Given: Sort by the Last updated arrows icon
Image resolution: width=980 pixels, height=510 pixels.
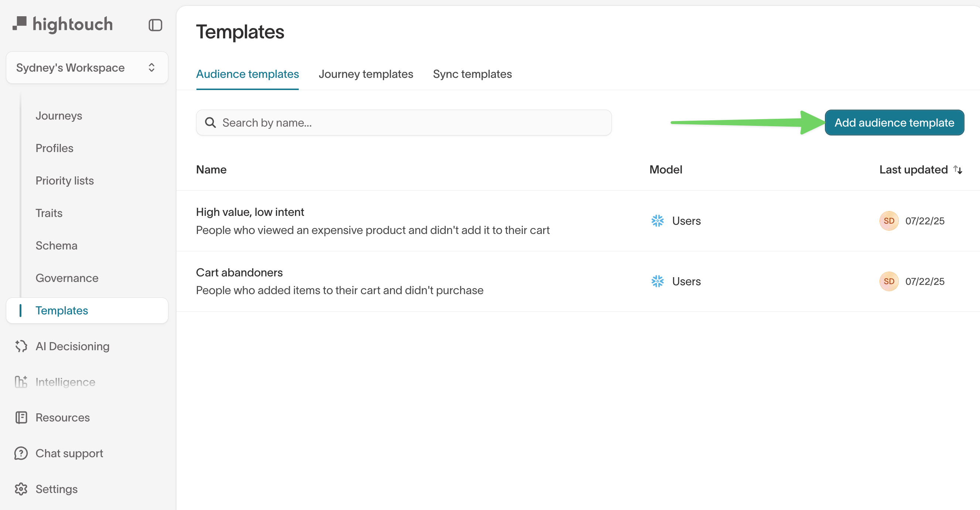Looking at the screenshot, I should click(x=958, y=170).
